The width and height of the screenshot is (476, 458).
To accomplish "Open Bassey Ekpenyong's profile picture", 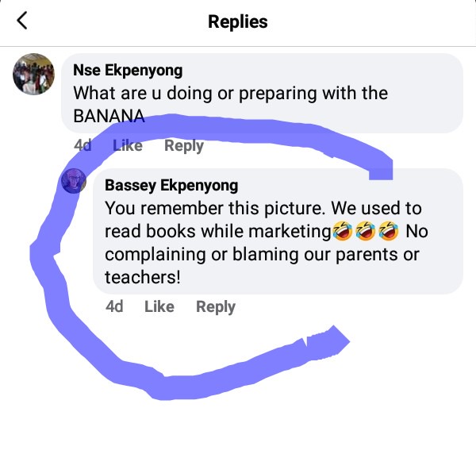I will [74, 181].
